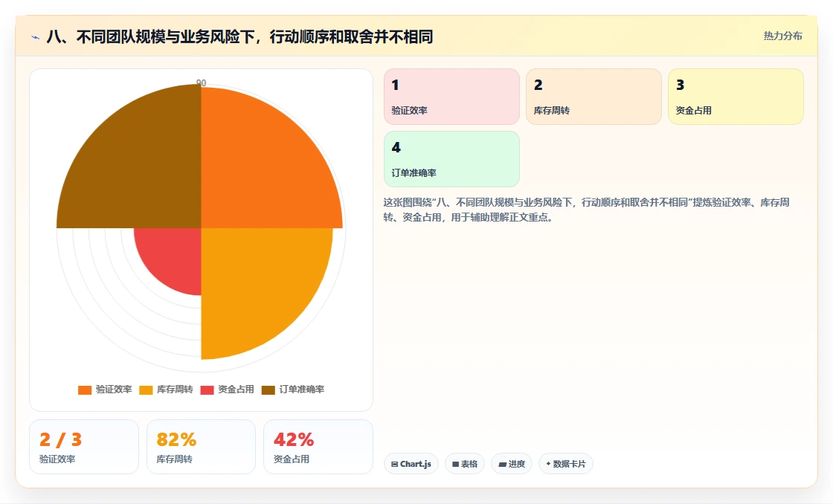Click the 验证效率 legend label text
Image resolution: width=833 pixels, height=504 pixels.
114,390
